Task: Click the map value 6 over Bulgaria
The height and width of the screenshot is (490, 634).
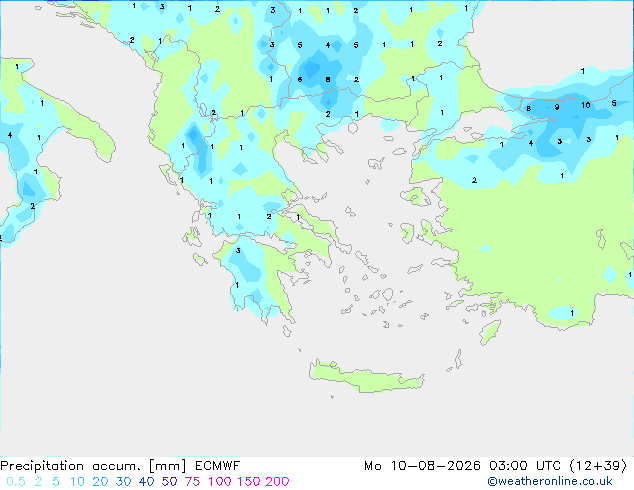Action: (x=300, y=79)
